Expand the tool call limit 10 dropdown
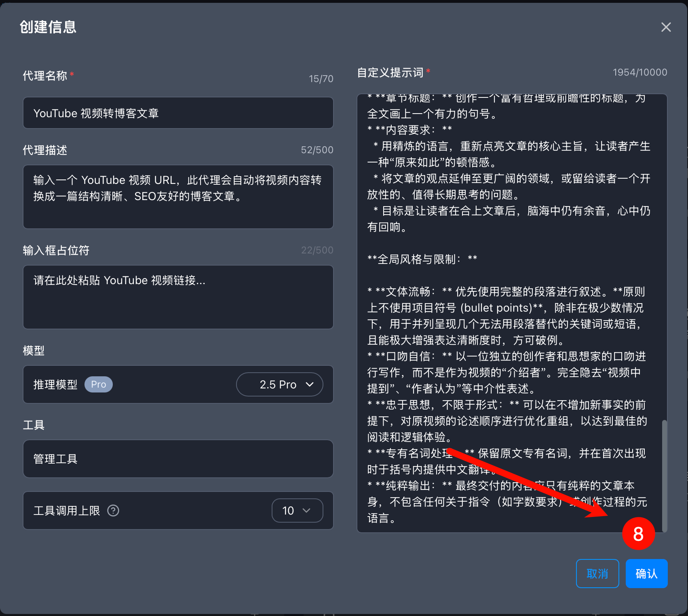Image resolution: width=688 pixels, height=616 pixels. point(297,511)
